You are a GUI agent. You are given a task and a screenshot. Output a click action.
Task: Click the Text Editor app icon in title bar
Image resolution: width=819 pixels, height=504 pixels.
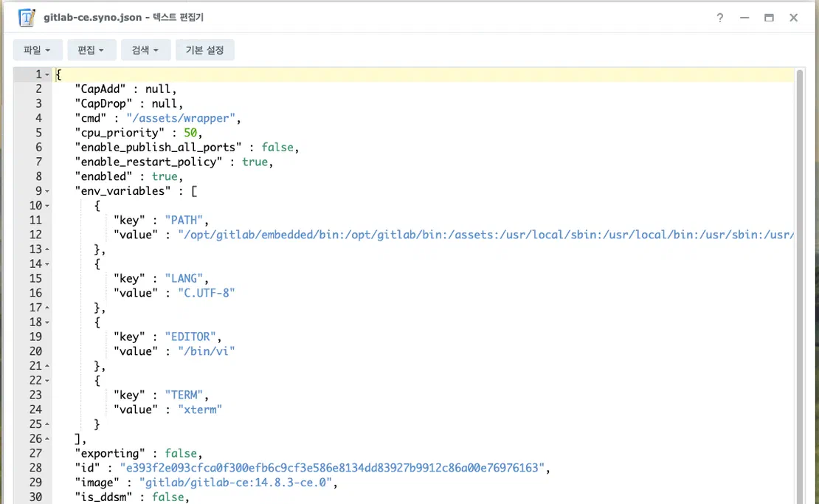(x=26, y=18)
